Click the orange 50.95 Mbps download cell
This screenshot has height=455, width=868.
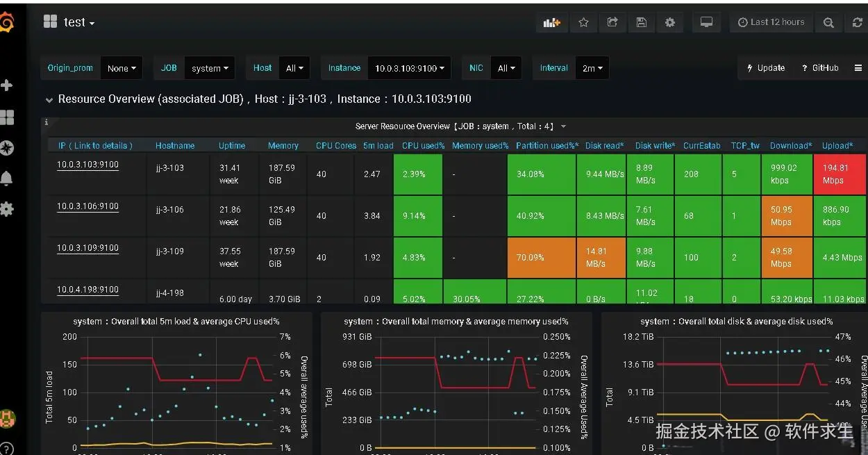pyautogui.click(x=787, y=216)
